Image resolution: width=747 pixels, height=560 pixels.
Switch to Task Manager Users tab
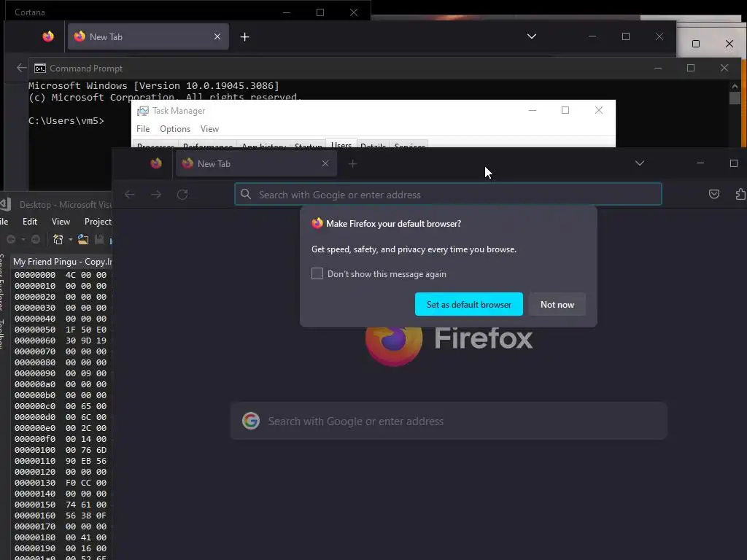point(341,144)
